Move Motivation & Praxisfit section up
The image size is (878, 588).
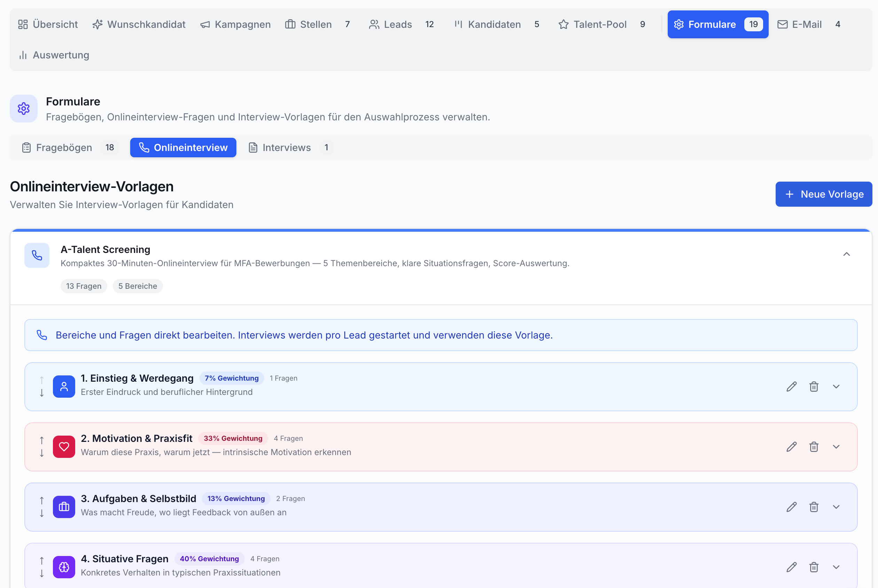point(42,440)
